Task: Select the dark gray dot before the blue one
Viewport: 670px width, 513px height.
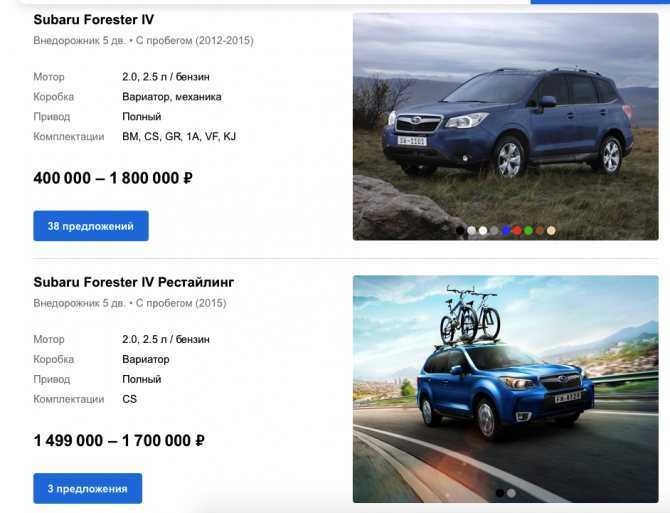Action: [494, 231]
